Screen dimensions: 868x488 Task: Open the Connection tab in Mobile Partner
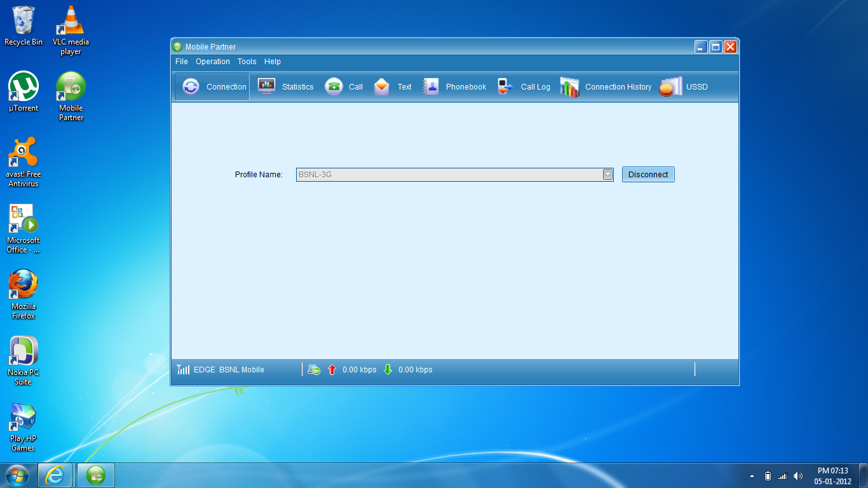[212, 87]
